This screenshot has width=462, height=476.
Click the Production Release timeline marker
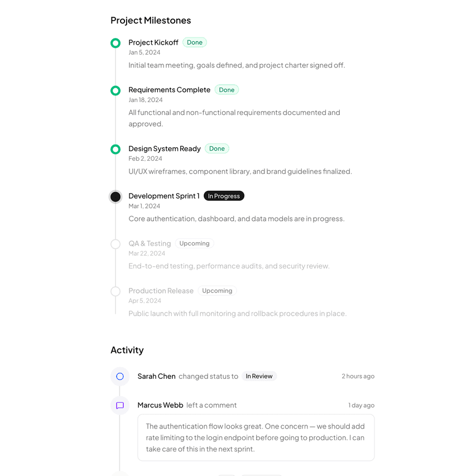[x=115, y=291]
